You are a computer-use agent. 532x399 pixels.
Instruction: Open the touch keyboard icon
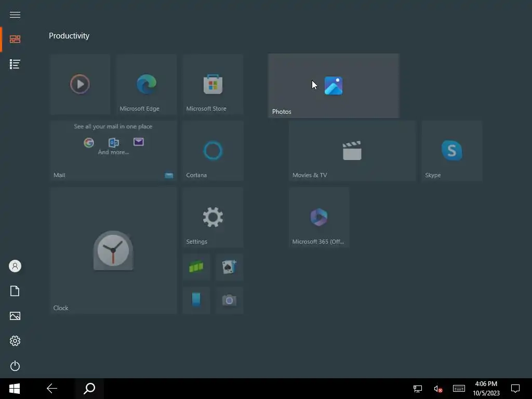[459, 389]
